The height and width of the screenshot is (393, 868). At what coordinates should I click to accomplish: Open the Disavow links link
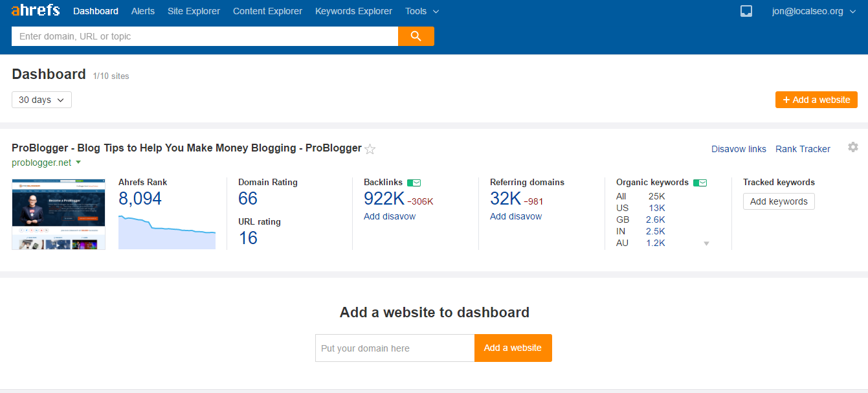click(739, 149)
